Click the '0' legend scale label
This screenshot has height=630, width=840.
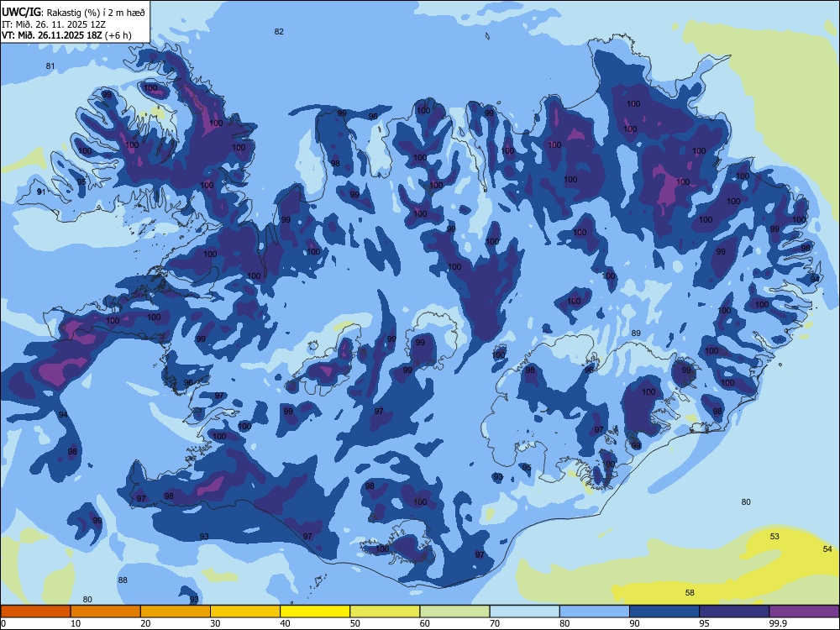[x=3, y=623]
